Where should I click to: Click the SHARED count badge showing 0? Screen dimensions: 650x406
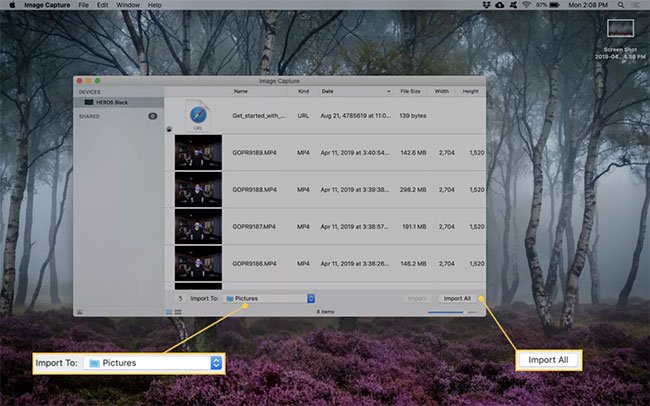coord(153,116)
